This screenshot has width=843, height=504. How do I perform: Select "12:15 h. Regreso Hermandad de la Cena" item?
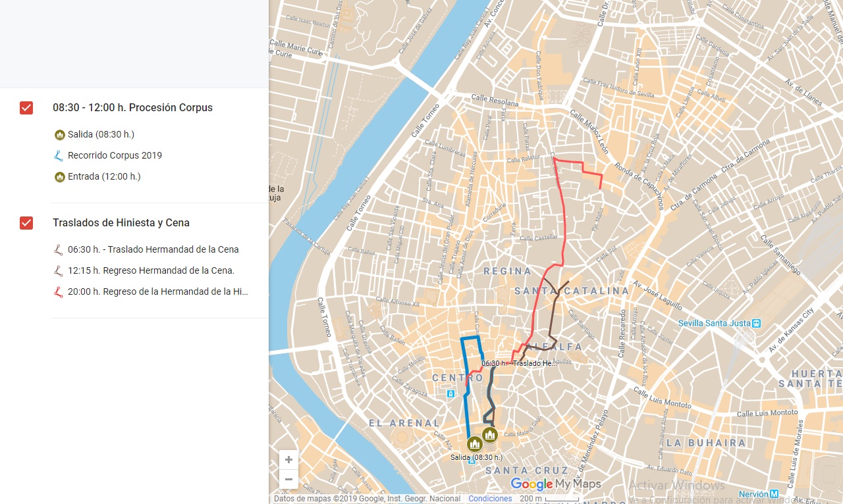(x=151, y=271)
